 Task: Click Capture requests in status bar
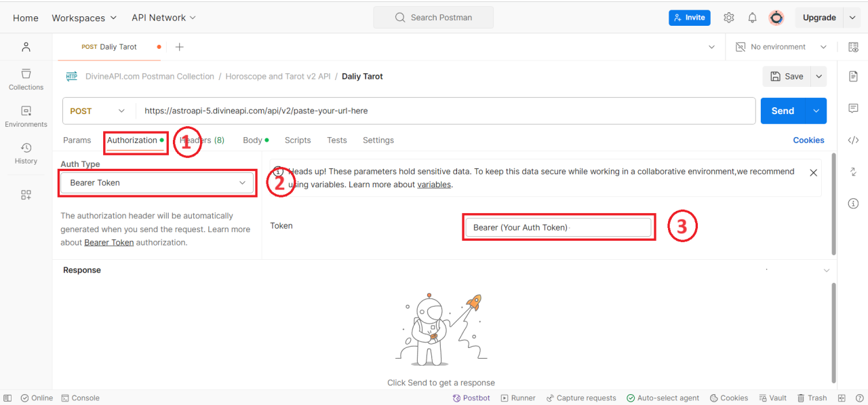click(581, 398)
